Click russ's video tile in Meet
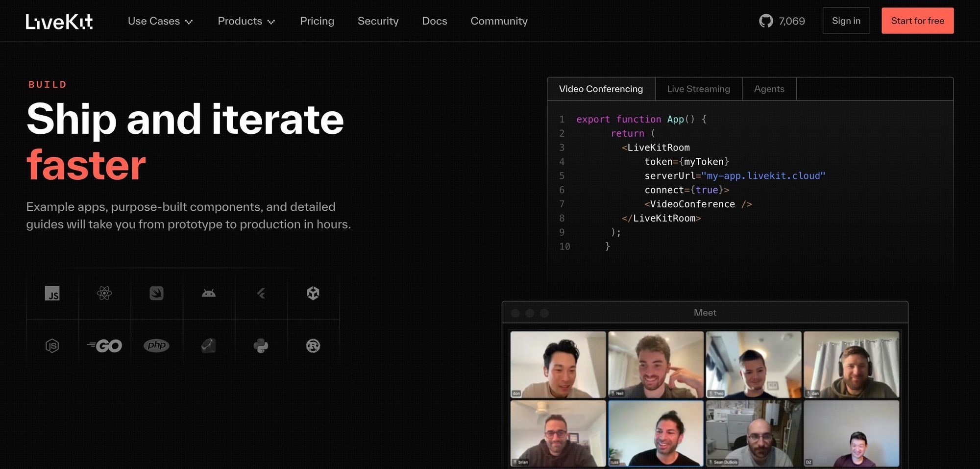The width and height of the screenshot is (980, 469). click(x=656, y=433)
